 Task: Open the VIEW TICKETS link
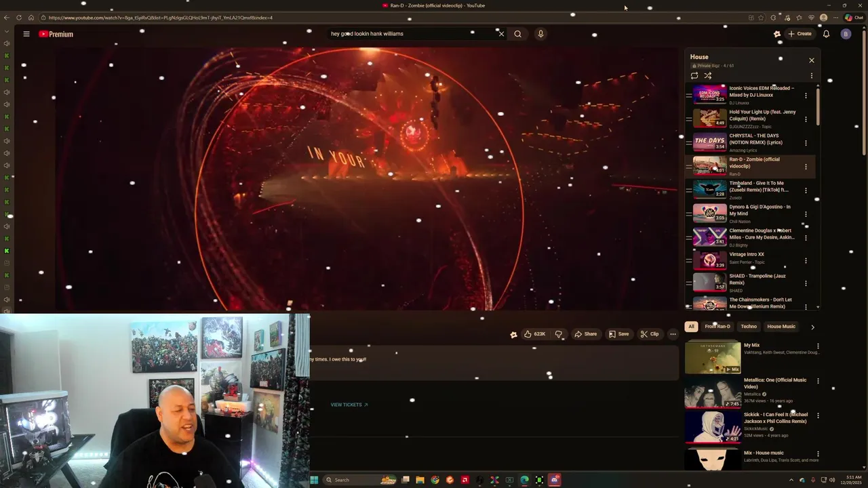[349, 405]
